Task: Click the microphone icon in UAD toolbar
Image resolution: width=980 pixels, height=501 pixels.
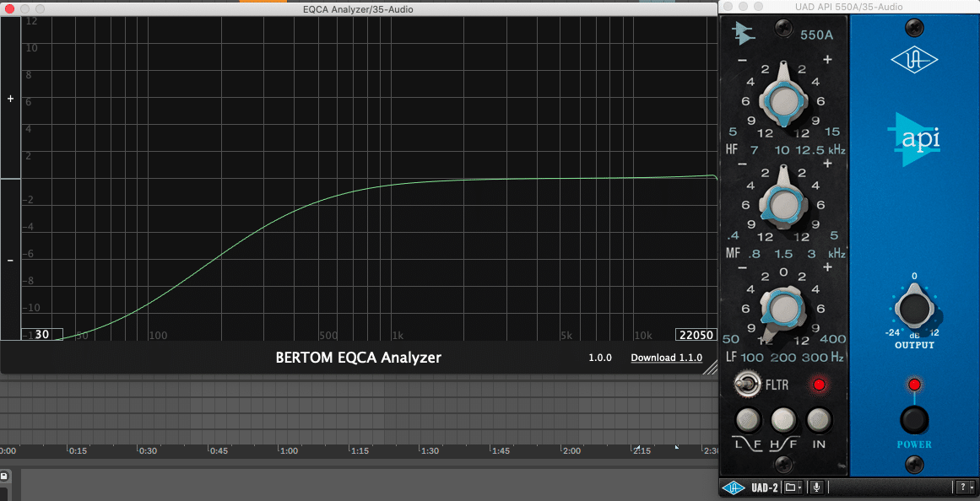Action: coord(816,488)
